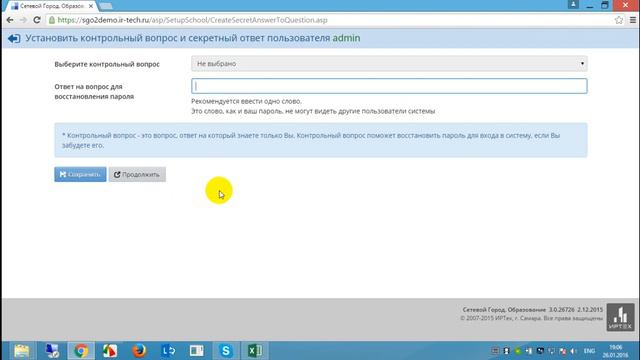Screen dimensions: 640x360
Task: Click the 'Выберите контрольный вопрос' label
Action: (107, 64)
